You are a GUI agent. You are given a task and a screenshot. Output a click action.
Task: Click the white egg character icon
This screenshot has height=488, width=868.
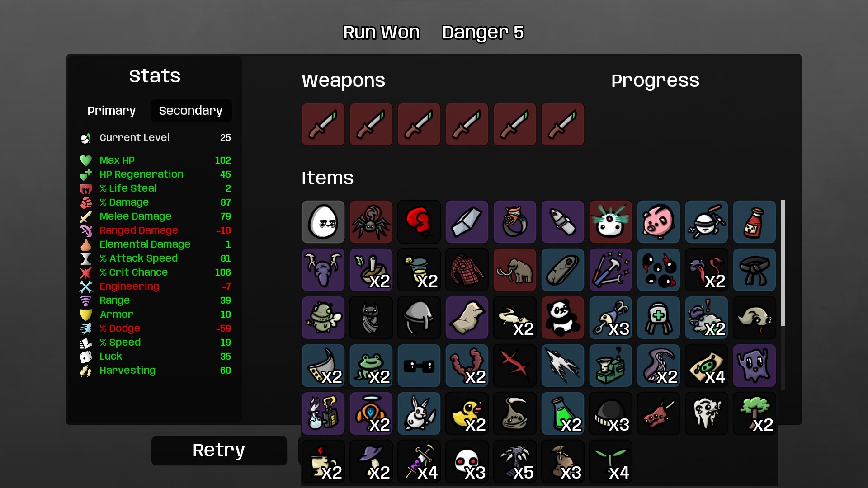(x=323, y=222)
